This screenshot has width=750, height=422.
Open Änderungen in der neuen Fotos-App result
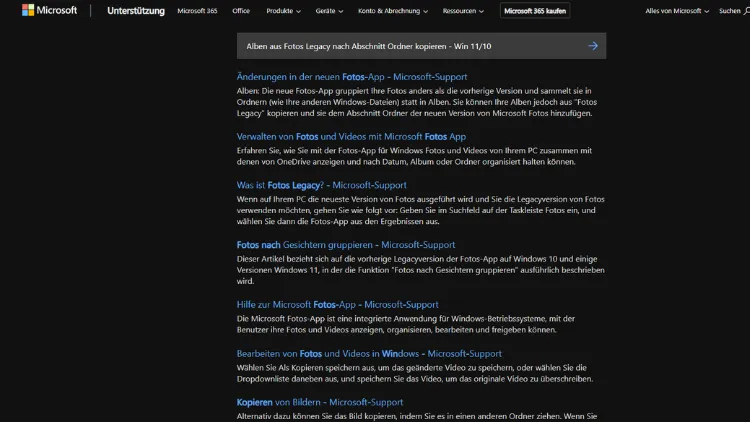[x=352, y=77]
